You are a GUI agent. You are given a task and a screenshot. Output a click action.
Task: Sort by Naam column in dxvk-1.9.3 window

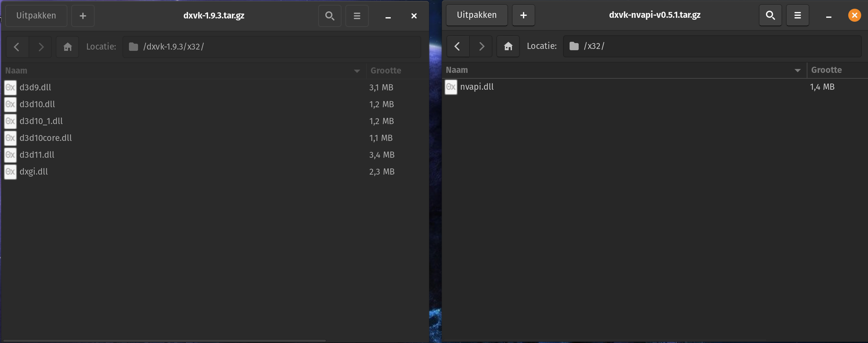183,71
